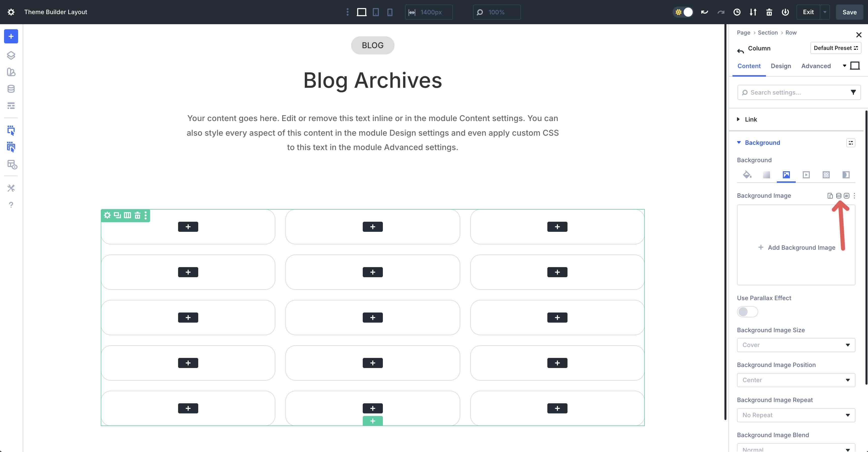
Task: Open portability options in the top bar
Action: tap(753, 12)
